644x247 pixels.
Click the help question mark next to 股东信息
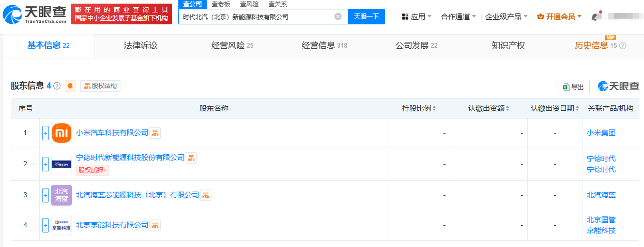pos(57,86)
